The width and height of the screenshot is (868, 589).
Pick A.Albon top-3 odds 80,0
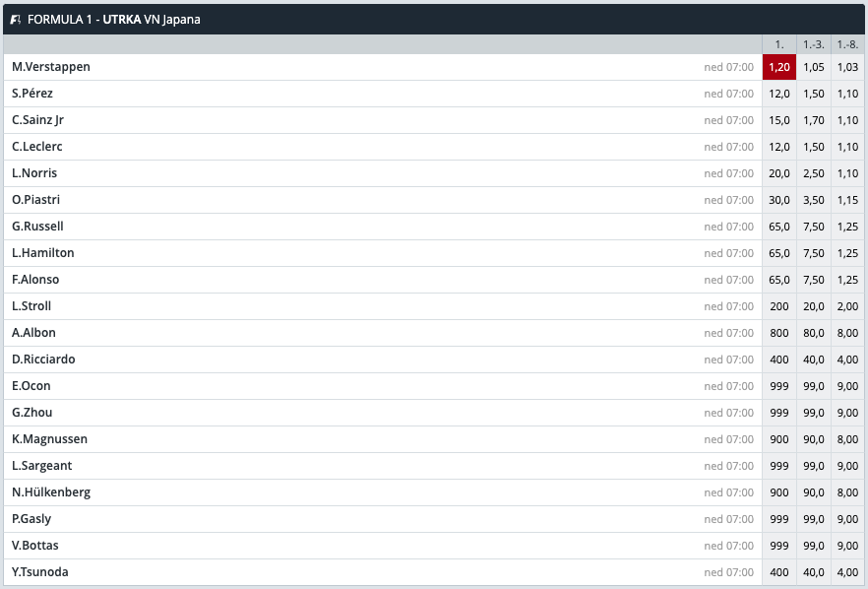tap(814, 333)
